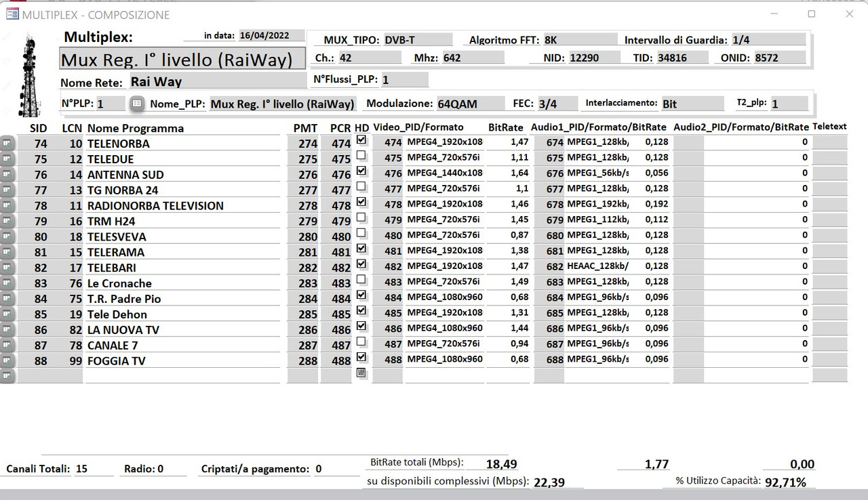Click the PLP detail icon next to Nome_PLP
This screenshot has width=868, height=500.
pyautogui.click(x=136, y=104)
